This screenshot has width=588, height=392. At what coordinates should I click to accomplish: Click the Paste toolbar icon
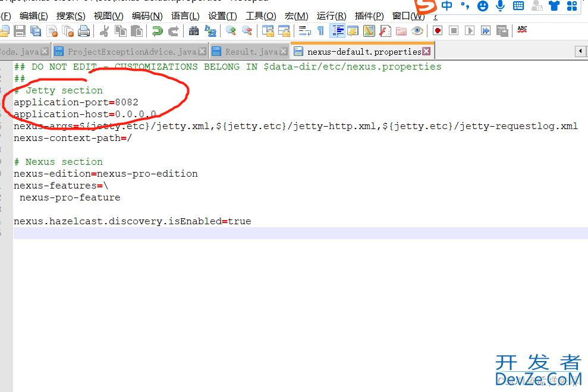[x=137, y=31]
